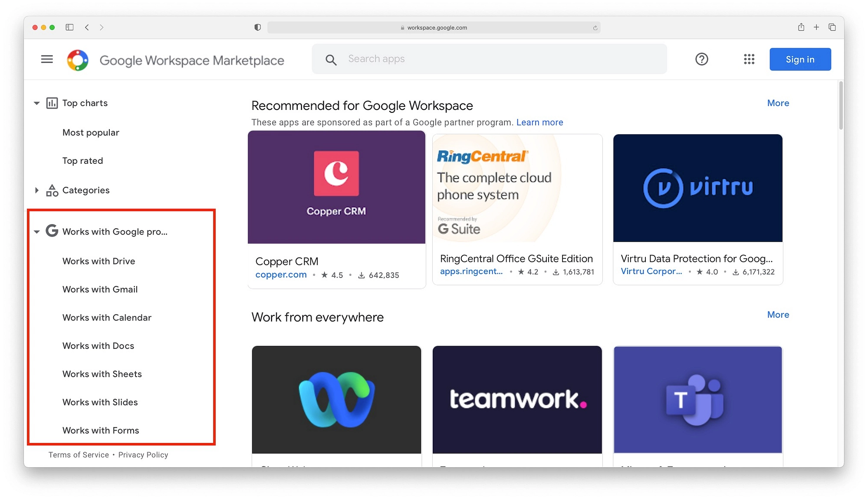
Task: Open a new tab with plus icon
Action: coord(816,27)
